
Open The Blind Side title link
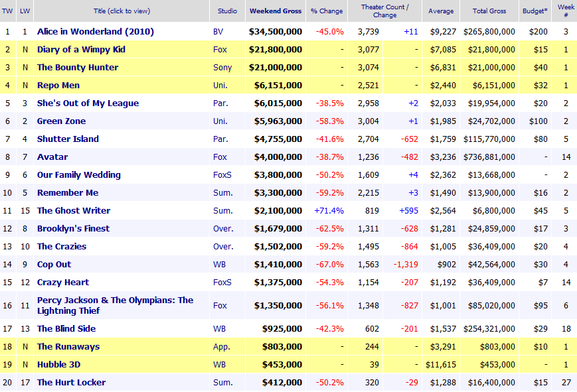[66, 329]
